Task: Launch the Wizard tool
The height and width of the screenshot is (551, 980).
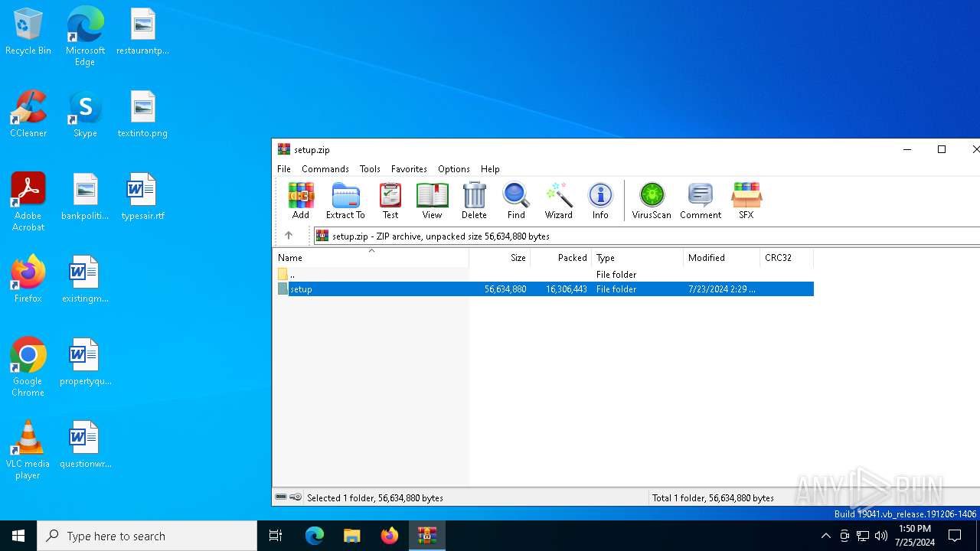Action: pyautogui.click(x=559, y=201)
